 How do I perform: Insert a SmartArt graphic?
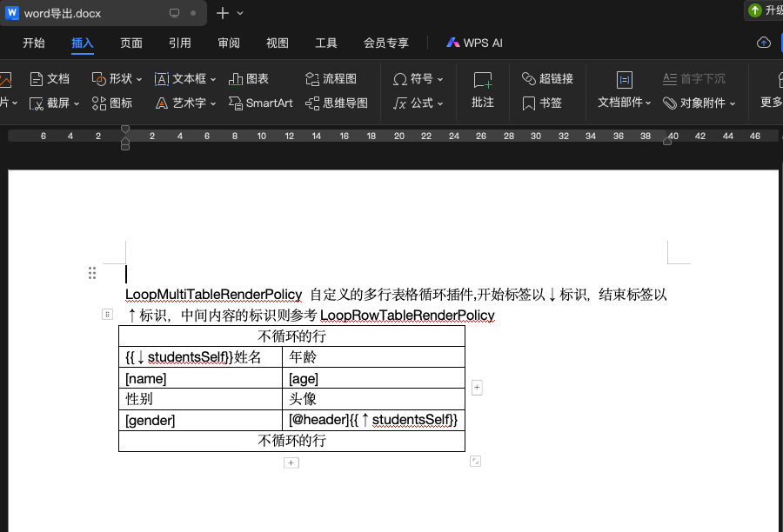(236, 103)
